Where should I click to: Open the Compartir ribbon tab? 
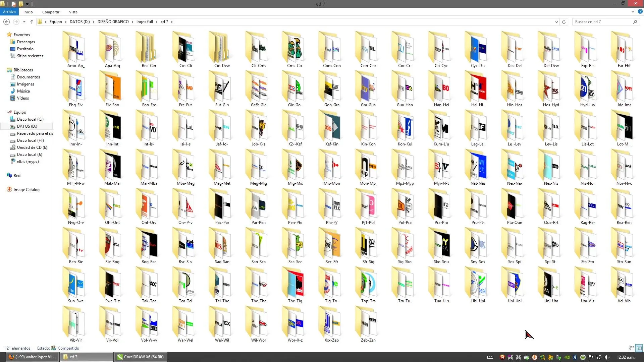51,12
